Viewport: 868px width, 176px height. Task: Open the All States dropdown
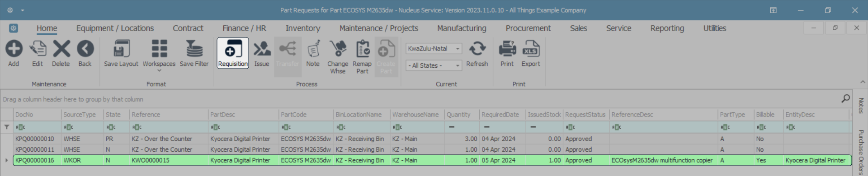(x=434, y=65)
